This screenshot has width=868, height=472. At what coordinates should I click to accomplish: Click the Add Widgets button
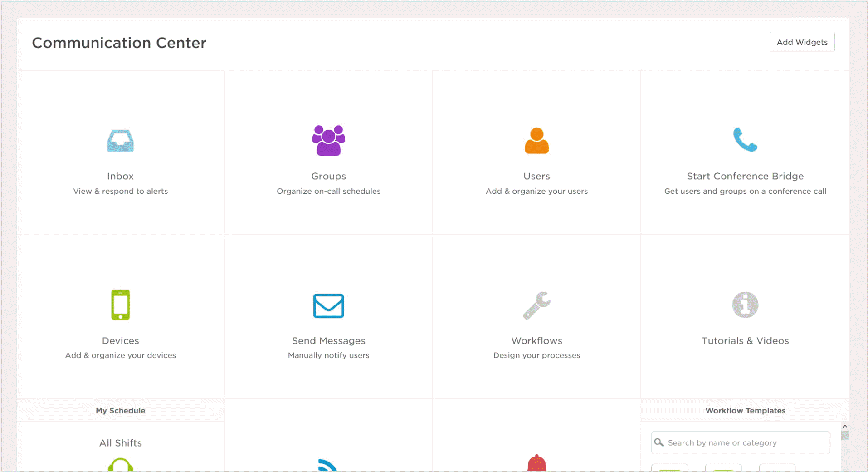click(802, 42)
